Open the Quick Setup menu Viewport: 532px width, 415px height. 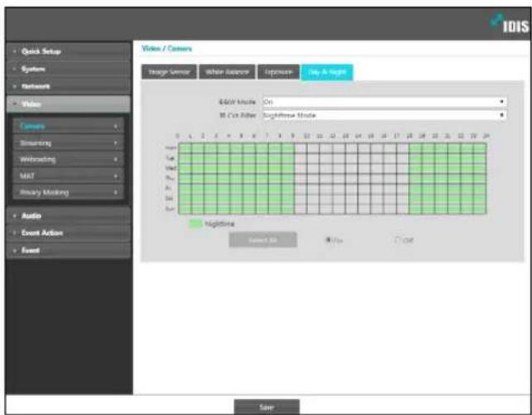pyautogui.click(x=68, y=51)
